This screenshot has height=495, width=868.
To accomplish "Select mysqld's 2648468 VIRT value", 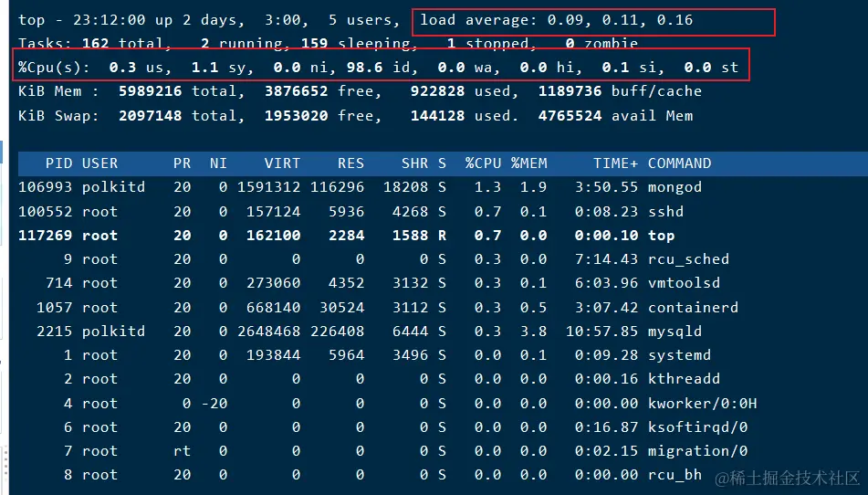I will tap(268, 332).
